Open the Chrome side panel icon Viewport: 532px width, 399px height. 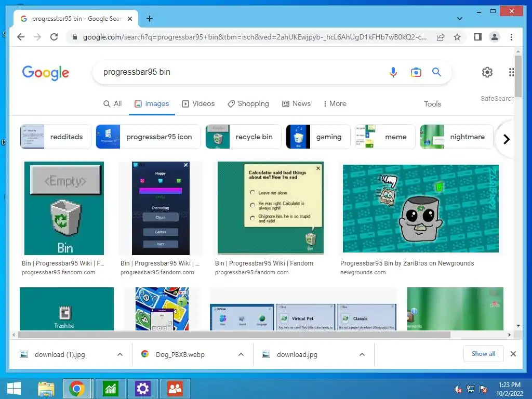[x=478, y=37]
